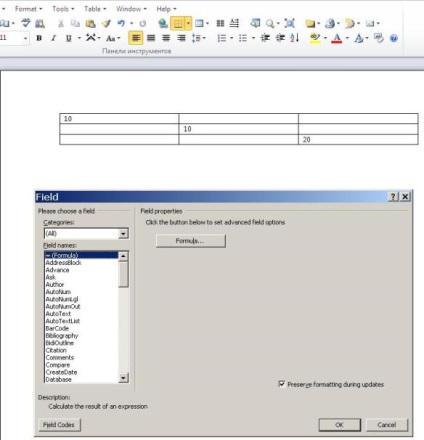
Task: Open Help with the blue question icon
Action: (394, 38)
